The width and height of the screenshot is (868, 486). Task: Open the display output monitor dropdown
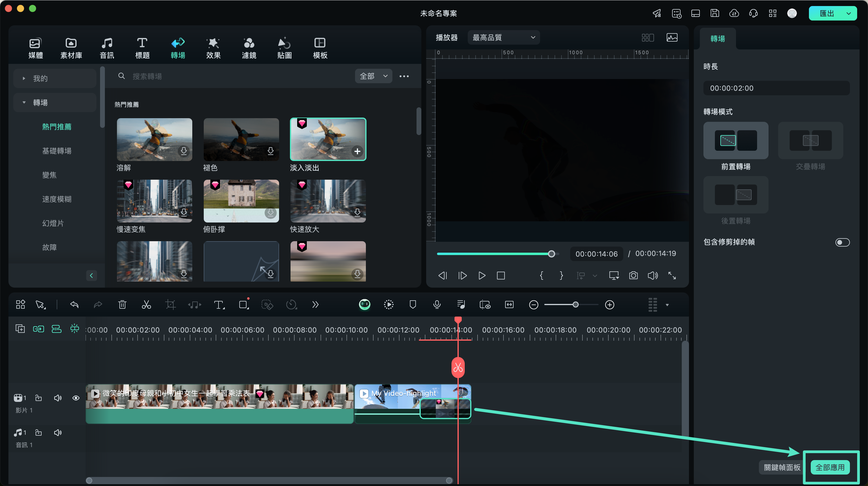point(614,276)
